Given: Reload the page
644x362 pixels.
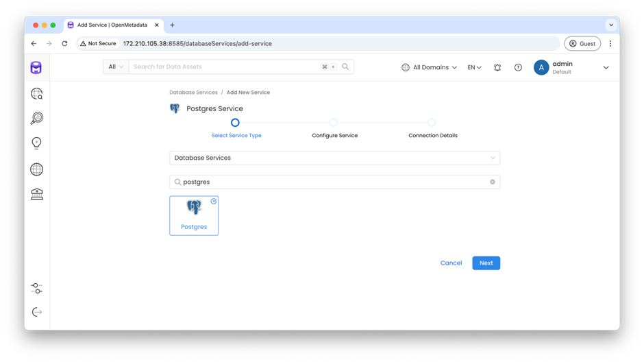Looking at the screenshot, I should (x=64, y=44).
